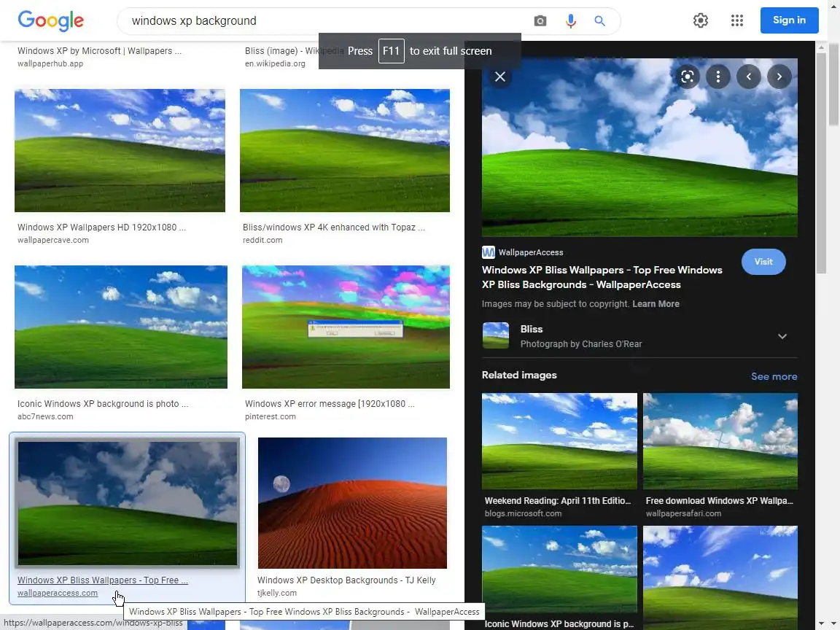
Task: Open related image above Iconic Windows XP caption
Action: tap(559, 569)
